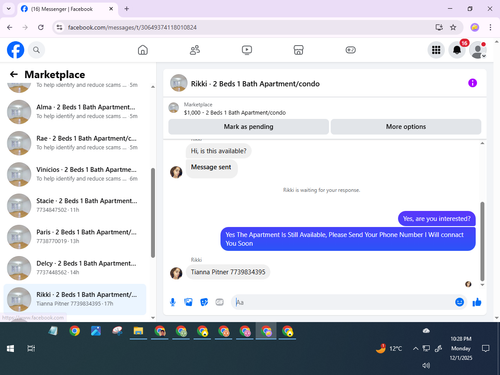The image size is (500, 375).
Task: Open the Facebook menu grid icon
Action: coord(436,50)
